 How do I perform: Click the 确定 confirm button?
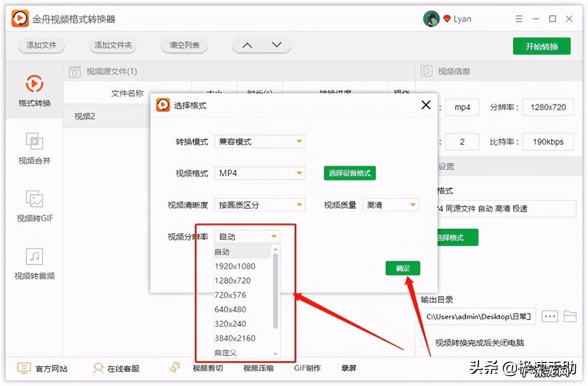tap(403, 268)
